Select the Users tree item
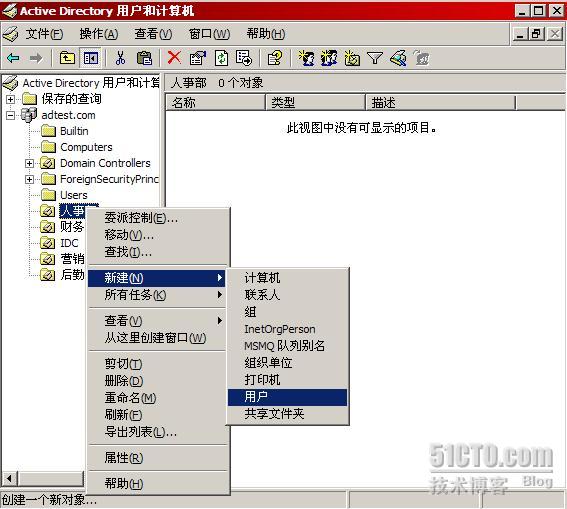Viewport: 567px width, 509px height. click(74, 195)
